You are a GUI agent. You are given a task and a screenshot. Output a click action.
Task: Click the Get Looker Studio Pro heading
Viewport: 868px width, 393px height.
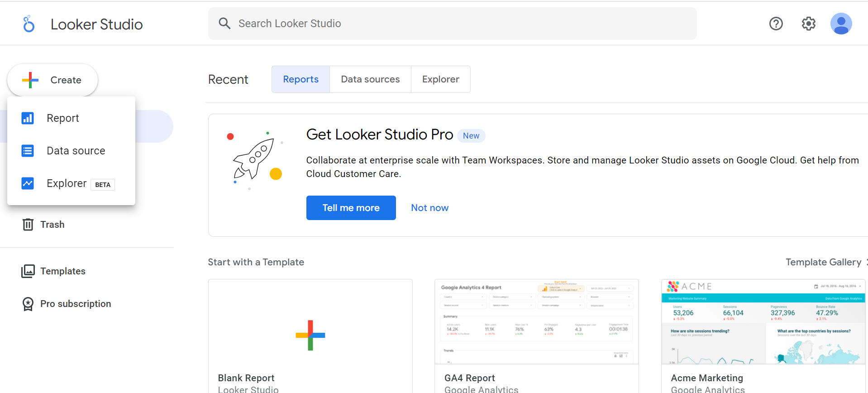click(x=380, y=134)
